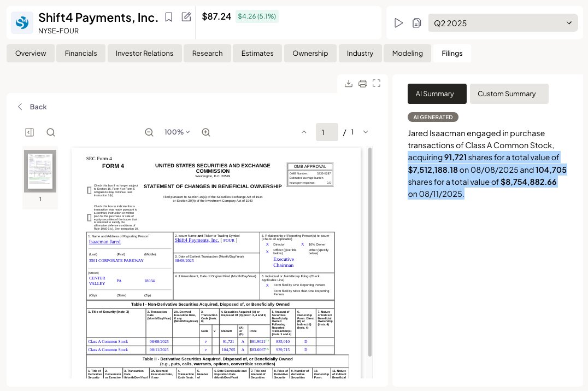Bookmark Shift4 Payments with the bookmark icon
The height and width of the screenshot is (391, 588).
pyautogui.click(x=169, y=17)
